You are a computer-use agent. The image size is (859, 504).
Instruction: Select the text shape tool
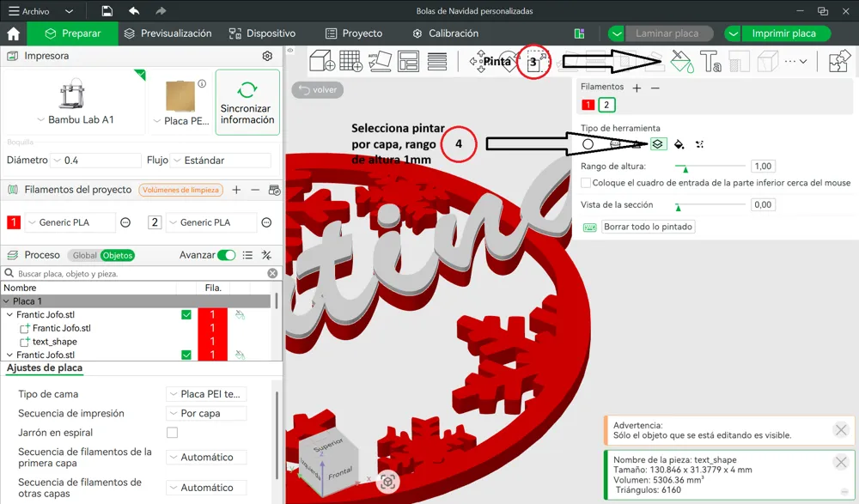pyautogui.click(x=710, y=61)
